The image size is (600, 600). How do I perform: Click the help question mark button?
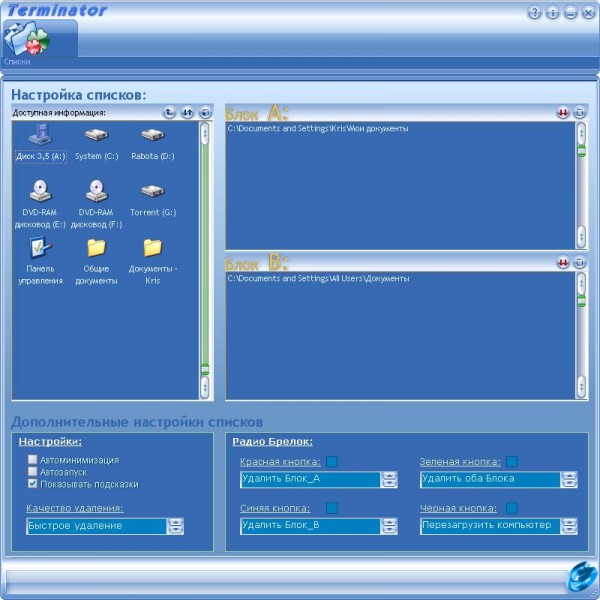point(535,13)
